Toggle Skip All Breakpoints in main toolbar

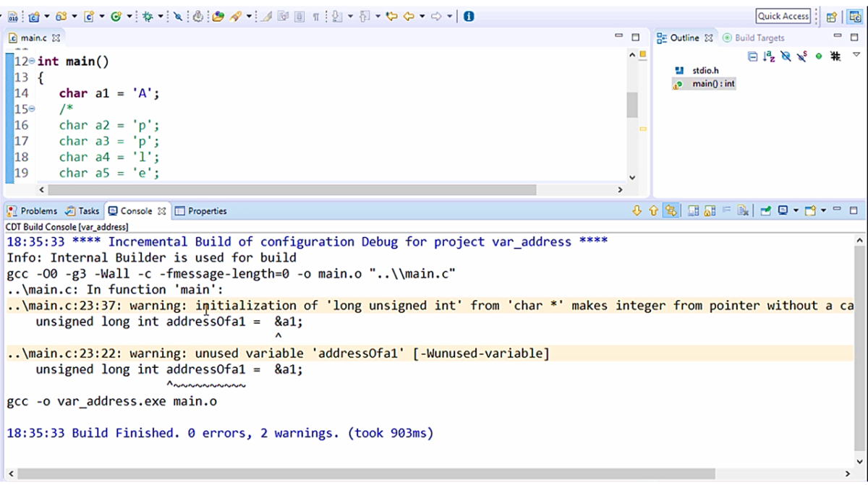(x=178, y=16)
